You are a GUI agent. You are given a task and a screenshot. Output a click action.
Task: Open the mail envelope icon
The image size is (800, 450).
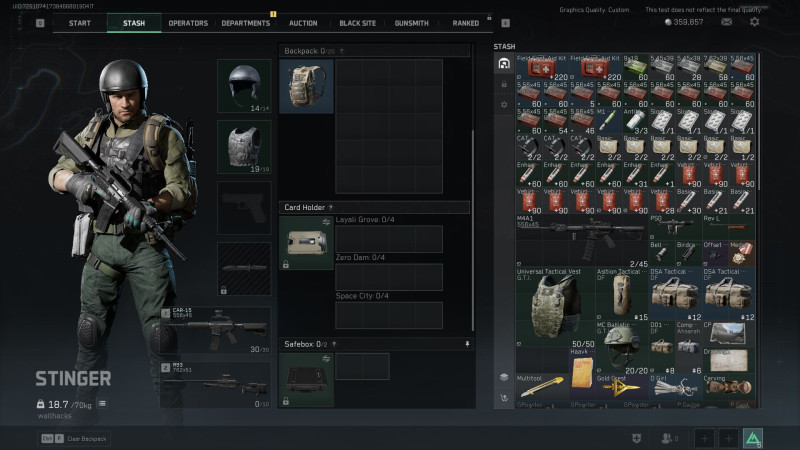click(727, 22)
